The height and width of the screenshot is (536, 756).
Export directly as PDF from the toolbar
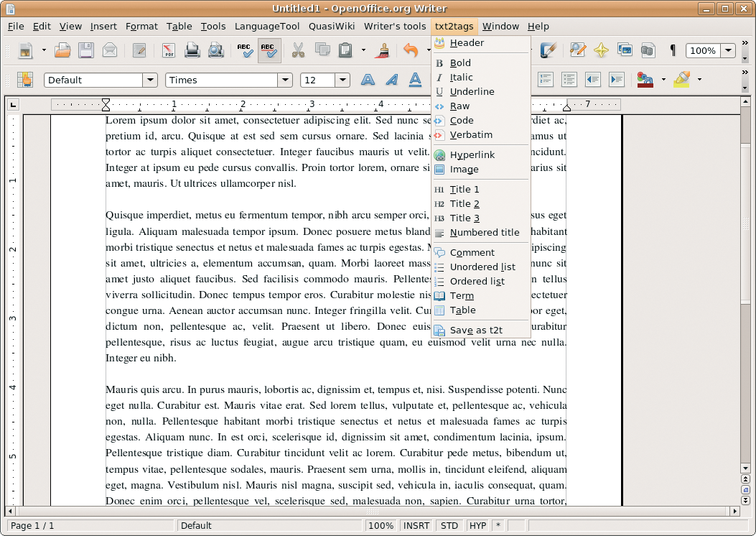[168, 50]
